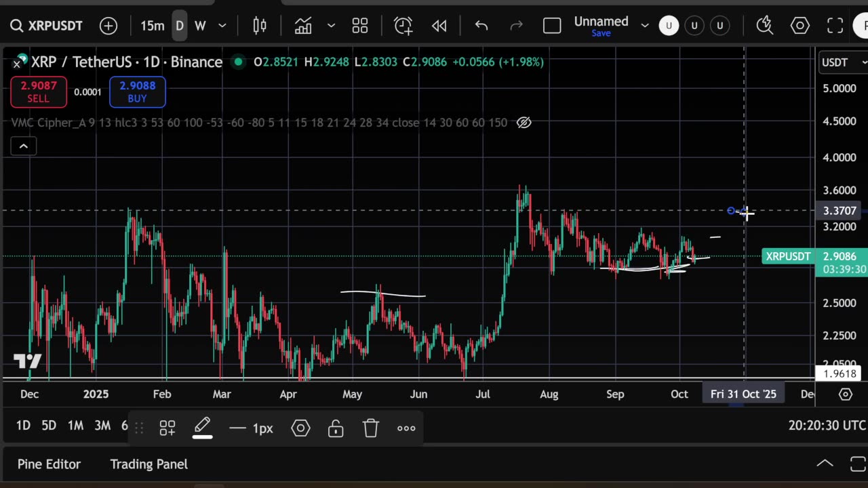Open indicator templates grid
This screenshot has height=488, width=868.
(x=360, y=26)
